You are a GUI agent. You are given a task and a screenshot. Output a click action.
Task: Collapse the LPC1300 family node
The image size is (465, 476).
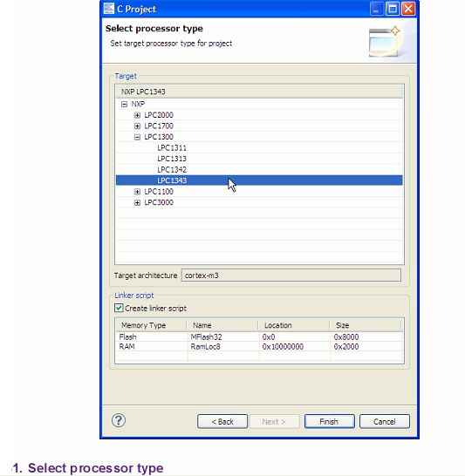[x=137, y=137]
